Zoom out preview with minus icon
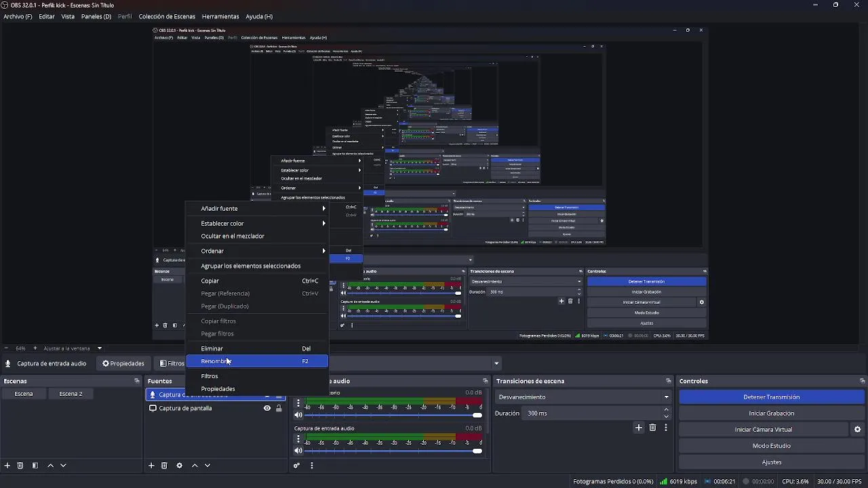 click(x=6, y=348)
